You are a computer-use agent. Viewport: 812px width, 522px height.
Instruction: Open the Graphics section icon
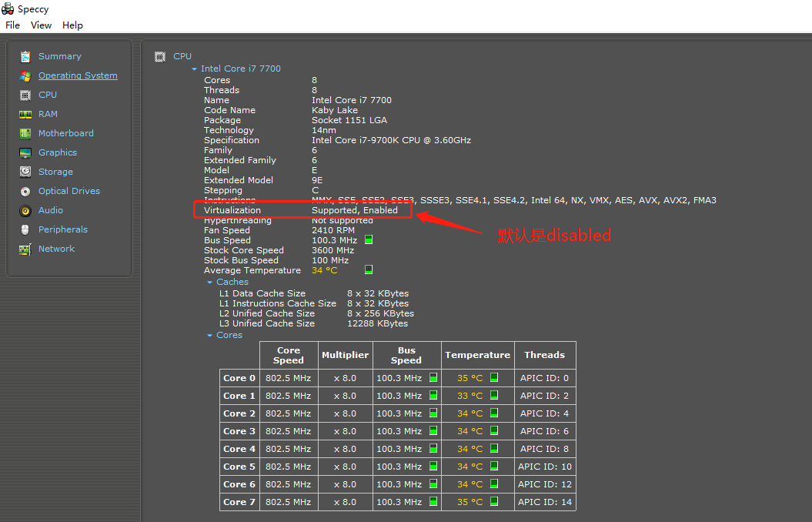tap(25, 152)
